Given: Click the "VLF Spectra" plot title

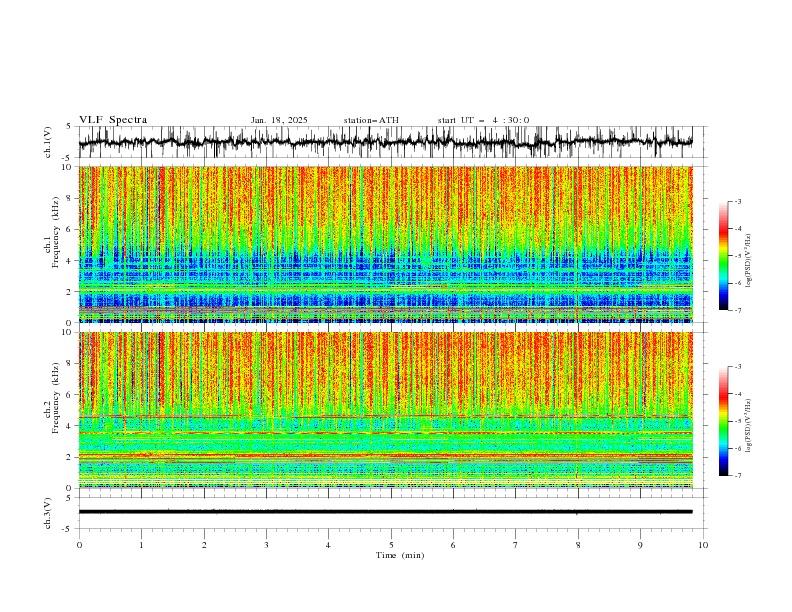Looking at the screenshot, I should point(113,120).
